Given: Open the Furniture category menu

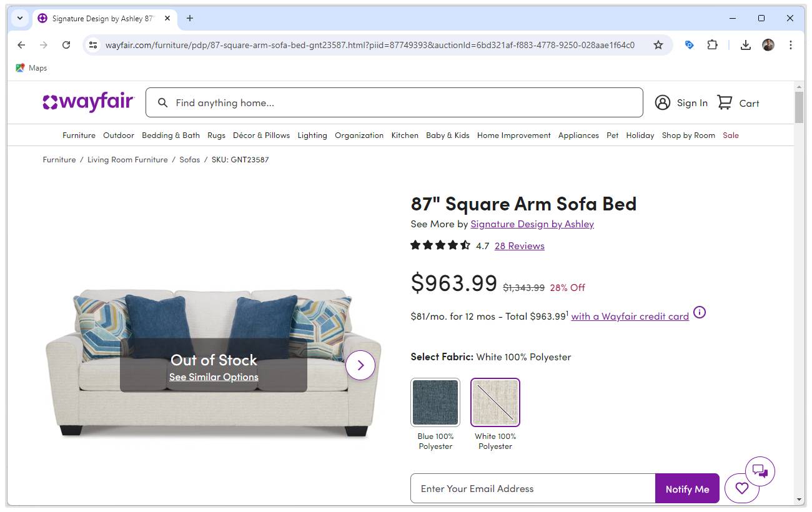Looking at the screenshot, I should click(x=79, y=135).
